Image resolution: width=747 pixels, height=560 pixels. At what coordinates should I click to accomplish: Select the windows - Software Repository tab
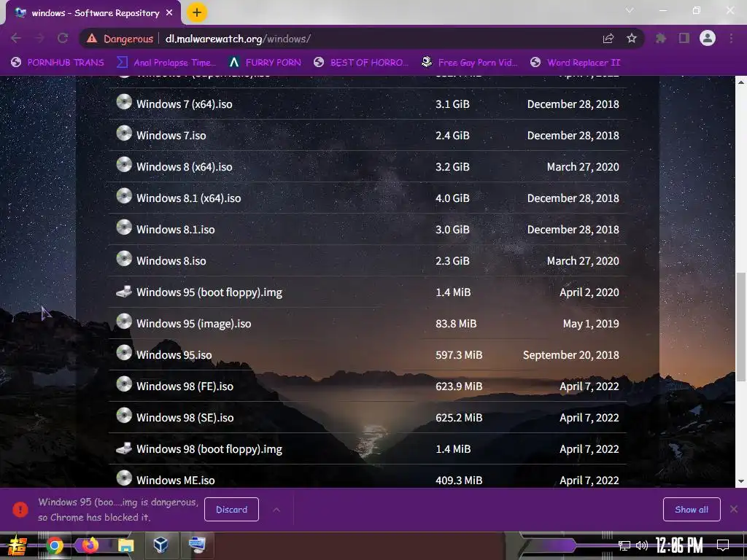coord(93,13)
